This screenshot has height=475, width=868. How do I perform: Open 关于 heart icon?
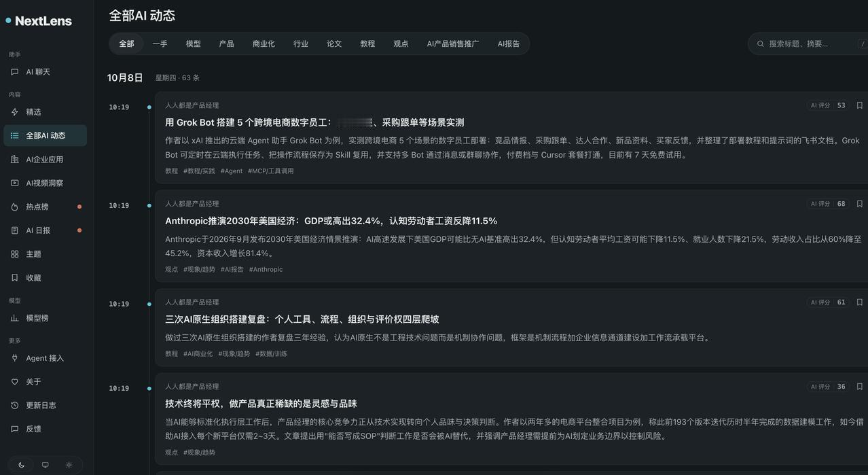pos(15,382)
